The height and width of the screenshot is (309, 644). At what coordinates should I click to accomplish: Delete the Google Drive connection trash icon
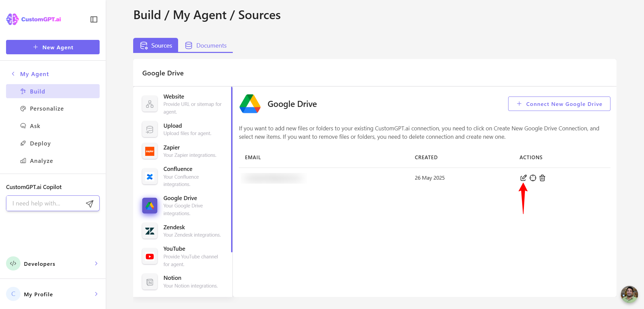coord(542,178)
